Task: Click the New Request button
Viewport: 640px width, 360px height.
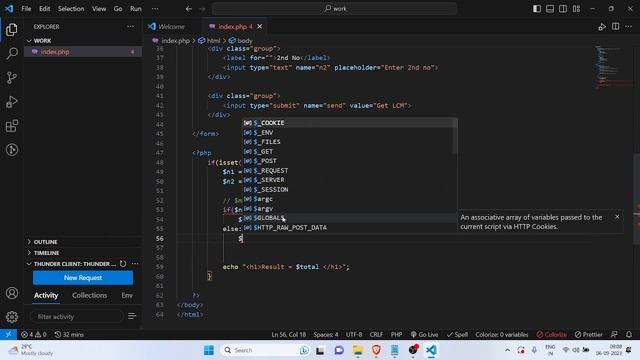Action: point(83,278)
